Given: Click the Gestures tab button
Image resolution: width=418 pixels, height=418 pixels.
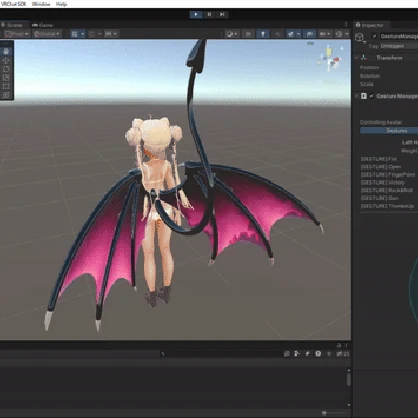Looking at the screenshot, I should [x=389, y=131].
